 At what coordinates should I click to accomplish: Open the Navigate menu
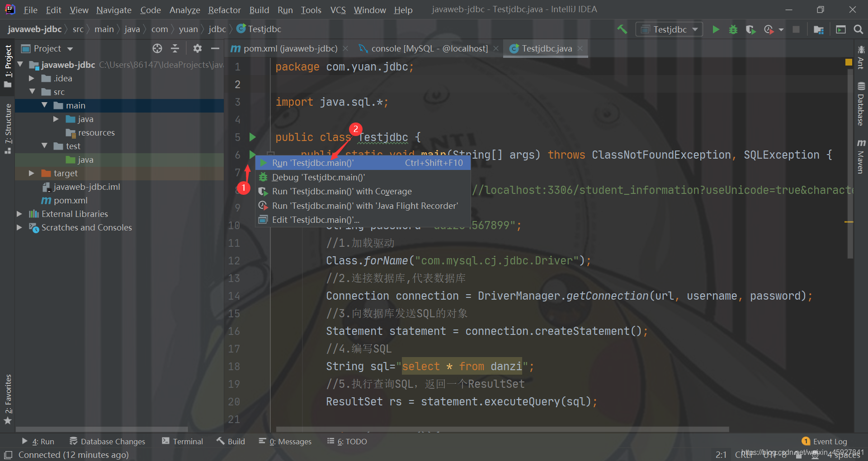(x=114, y=10)
